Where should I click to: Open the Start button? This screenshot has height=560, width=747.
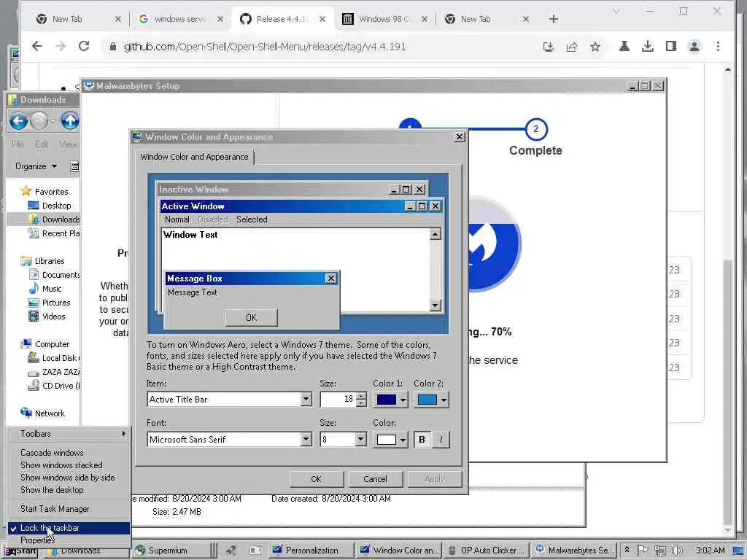click(22, 551)
